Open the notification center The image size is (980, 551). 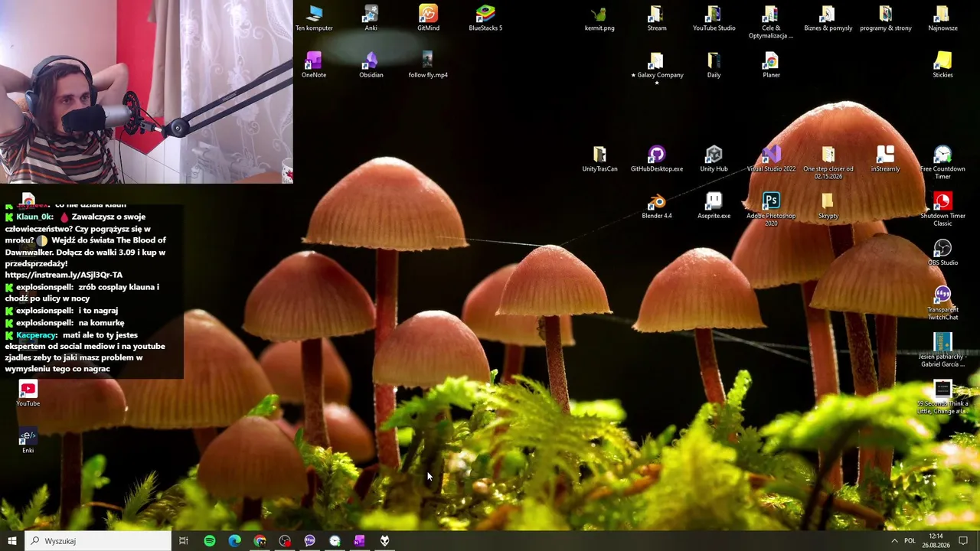click(x=963, y=541)
